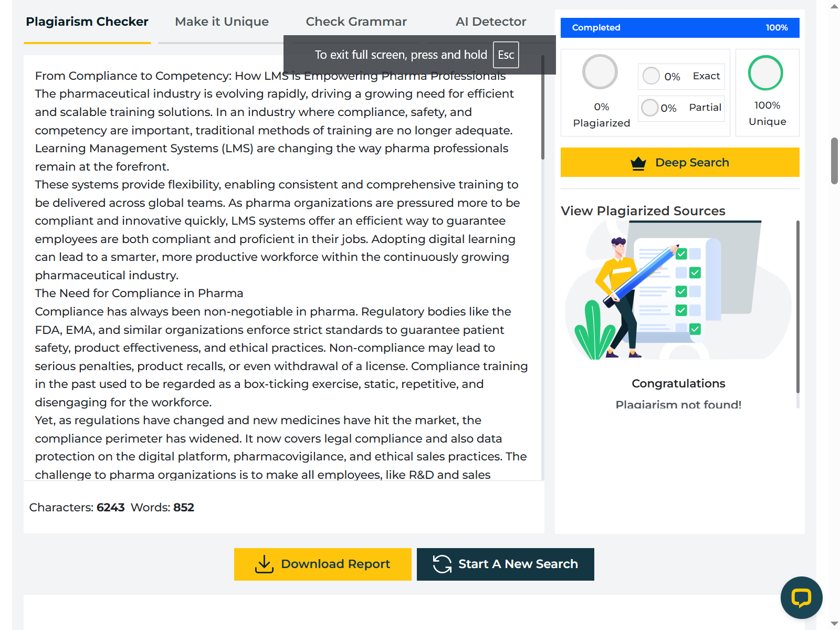The image size is (840, 630).
Task: Click the line 'remain at the forefront.'
Action: pos(102,167)
